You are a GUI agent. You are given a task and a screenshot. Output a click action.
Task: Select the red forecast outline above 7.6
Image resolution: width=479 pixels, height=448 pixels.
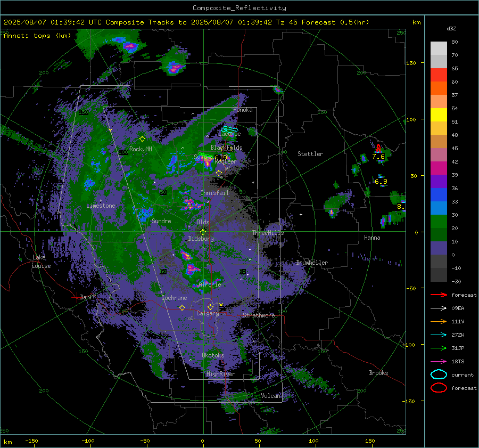coord(378,148)
